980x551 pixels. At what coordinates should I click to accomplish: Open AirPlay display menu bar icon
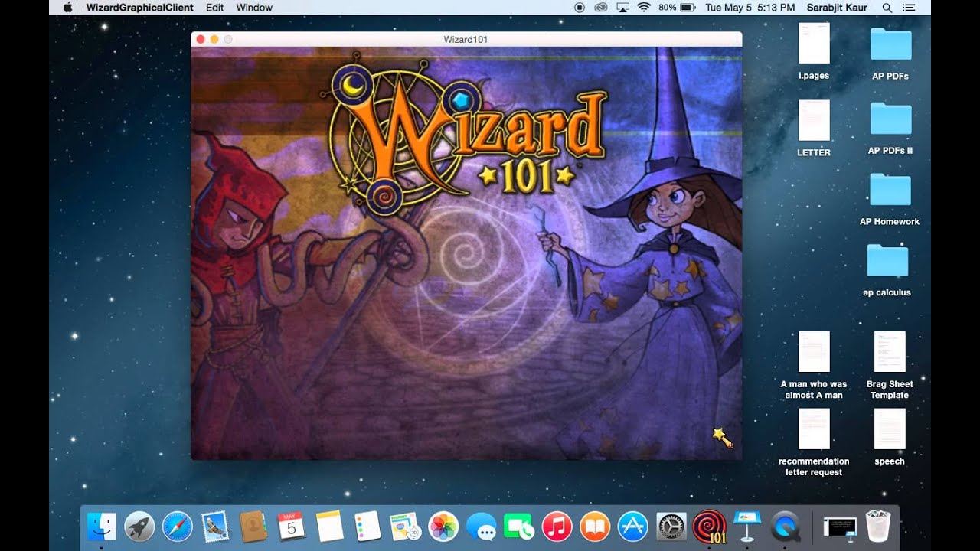click(622, 8)
